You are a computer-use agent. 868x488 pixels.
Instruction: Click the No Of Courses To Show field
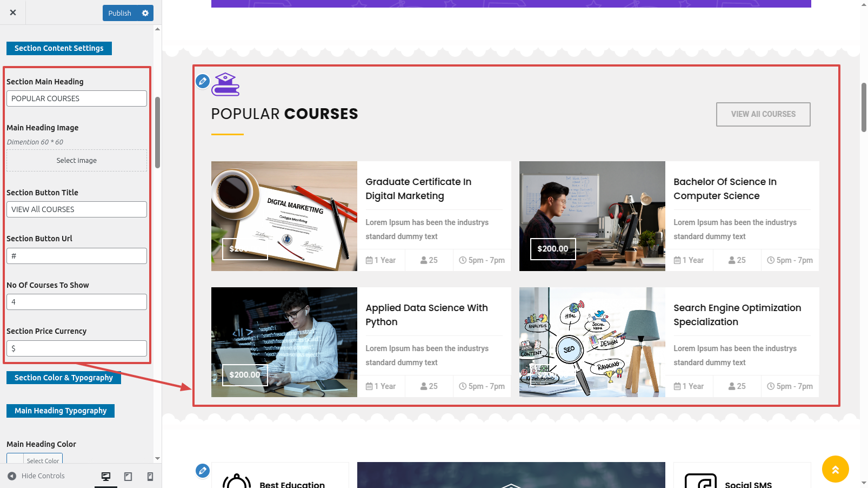(77, 302)
